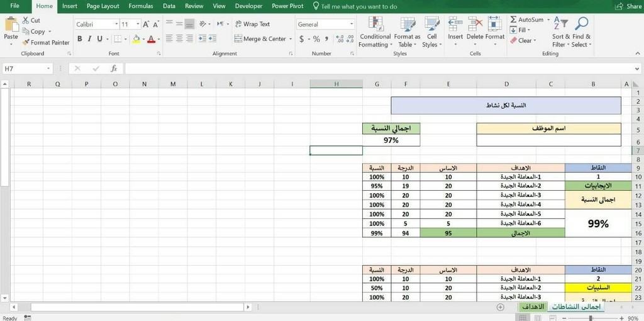Switch to the Power Pivot tab
This screenshot has width=644, height=321.
287,6
